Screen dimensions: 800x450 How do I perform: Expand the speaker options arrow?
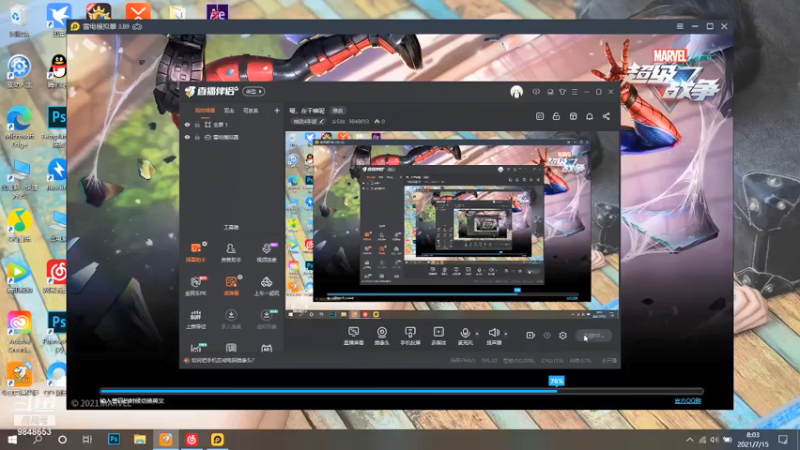[506, 334]
